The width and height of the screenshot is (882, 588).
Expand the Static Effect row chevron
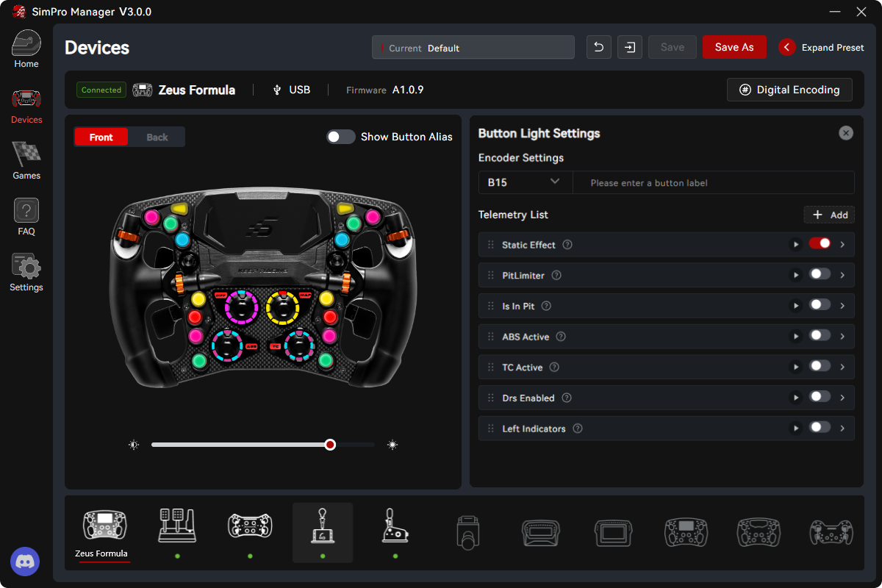pyautogui.click(x=842, y=245)
